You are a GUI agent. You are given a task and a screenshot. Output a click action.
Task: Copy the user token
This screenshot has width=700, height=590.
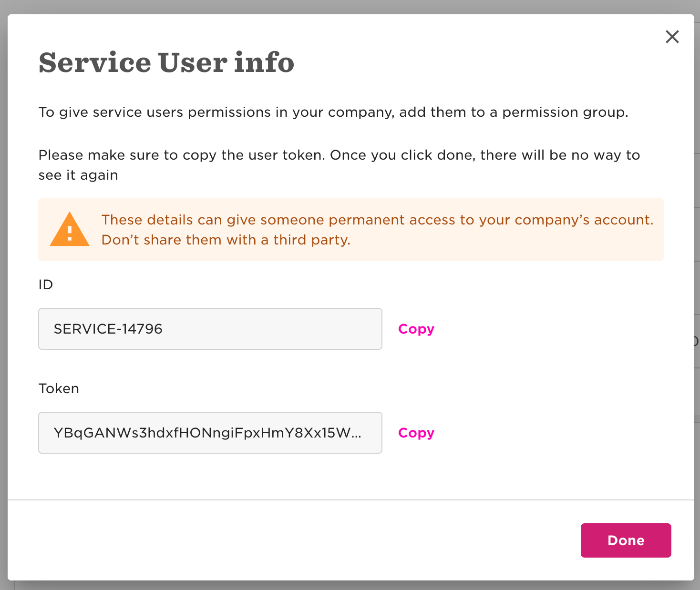(x=416, y=433)
